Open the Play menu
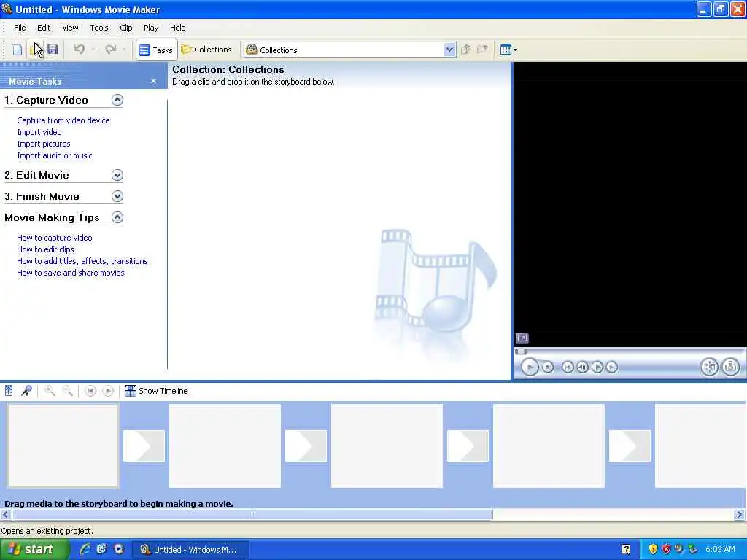This screenshot has height=560, width=747. (x=151, y=28)
